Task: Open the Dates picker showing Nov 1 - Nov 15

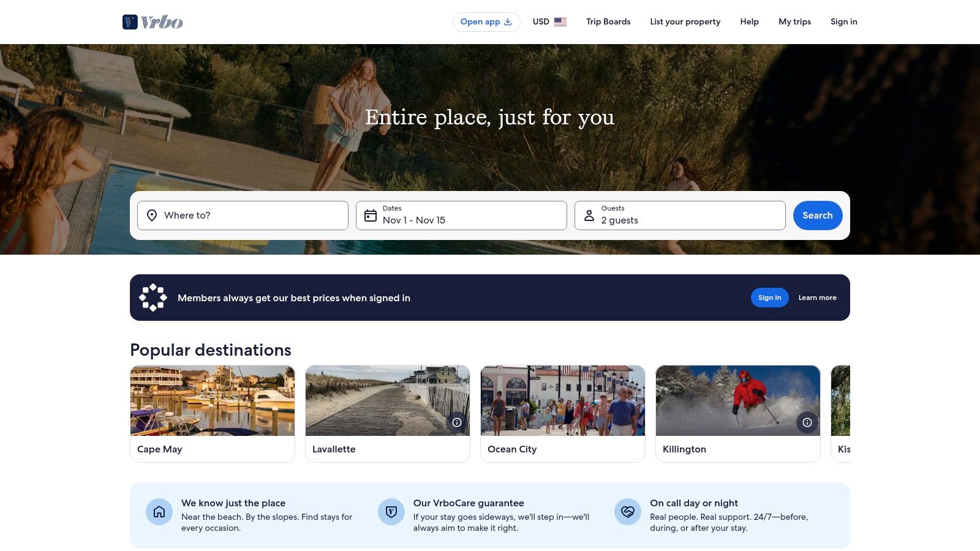Action: pyautogui.click(x=461, y=216)
